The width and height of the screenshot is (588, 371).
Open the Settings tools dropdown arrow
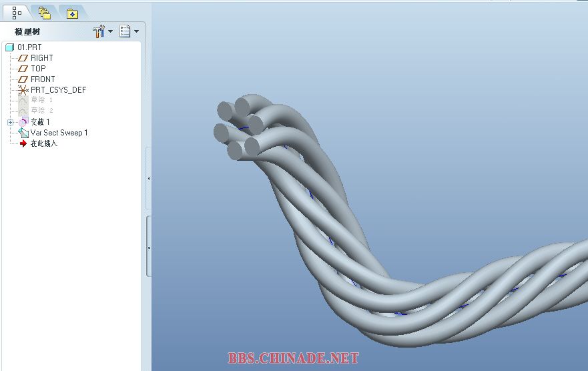[x=111, y=31]
